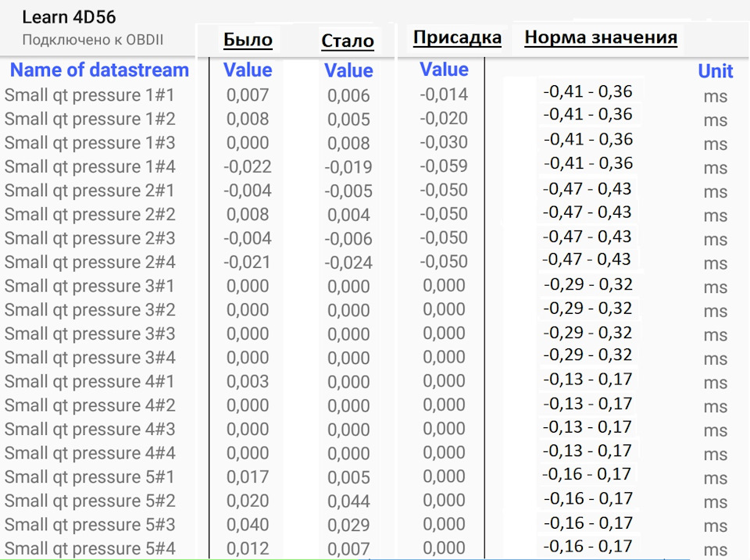Click Присадка value -0,059 for 1#4
The width and height of the screenshot is (750, 560).
[444, 166]
